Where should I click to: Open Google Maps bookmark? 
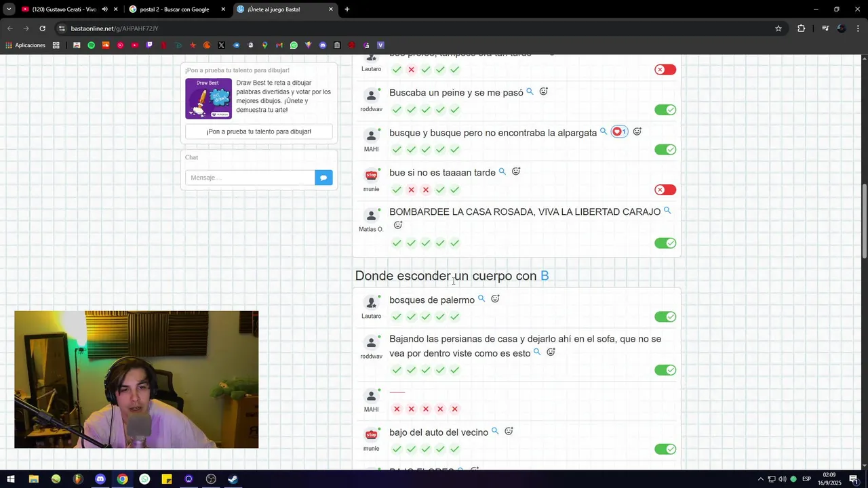pos(264,45)
